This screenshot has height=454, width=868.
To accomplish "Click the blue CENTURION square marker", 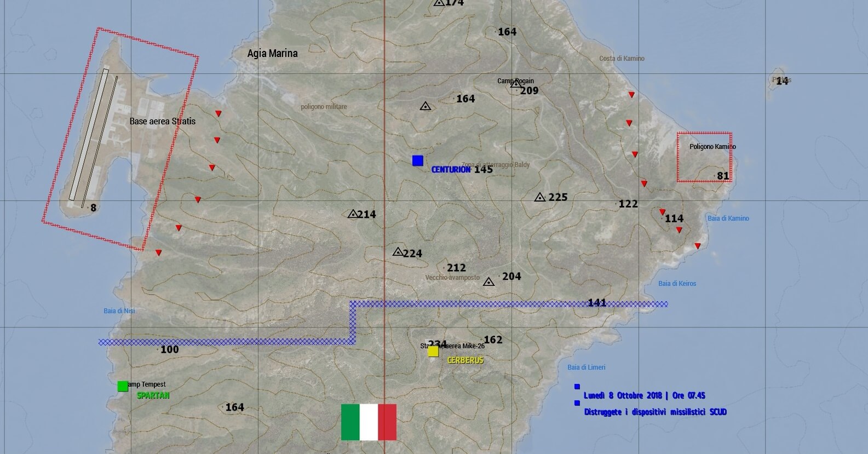I will [418, 160].
